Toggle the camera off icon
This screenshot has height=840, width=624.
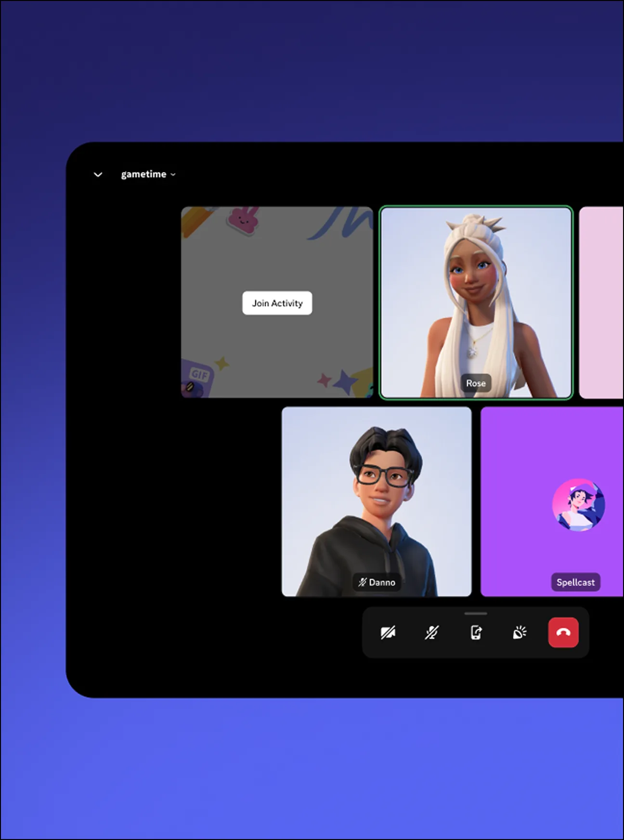coord(388,632)
